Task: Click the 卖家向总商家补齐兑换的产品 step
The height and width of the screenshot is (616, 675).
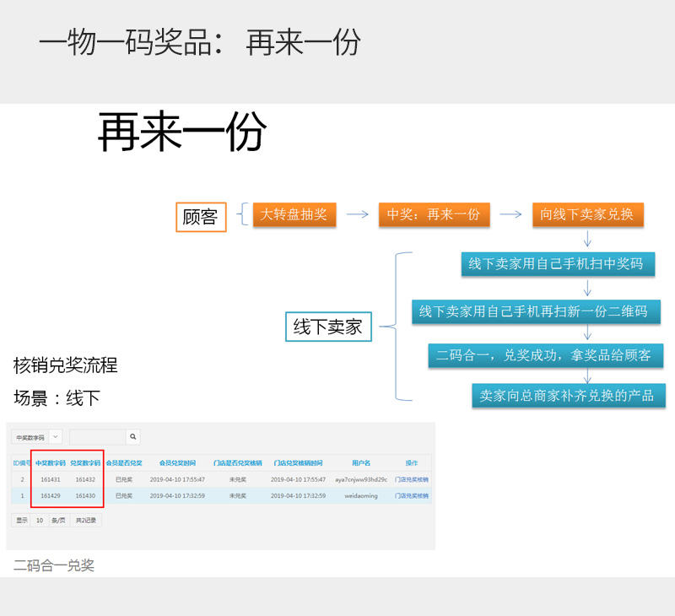Action: point(566,396)
